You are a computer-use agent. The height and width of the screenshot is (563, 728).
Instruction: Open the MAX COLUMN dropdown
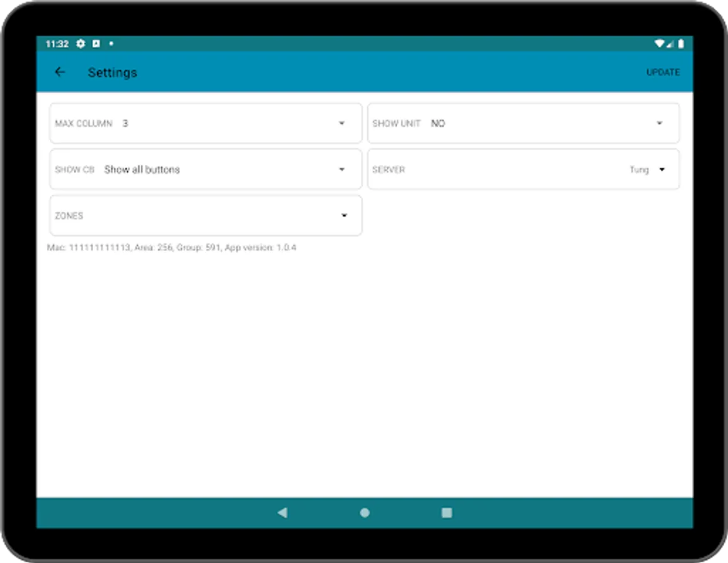click(206, 123)
